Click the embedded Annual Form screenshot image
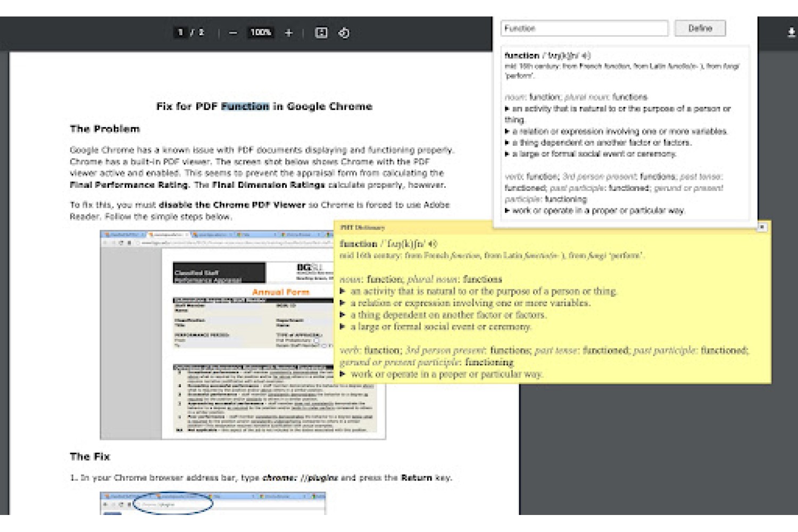This screenshot has width=798, height=532. click(243, 335)
